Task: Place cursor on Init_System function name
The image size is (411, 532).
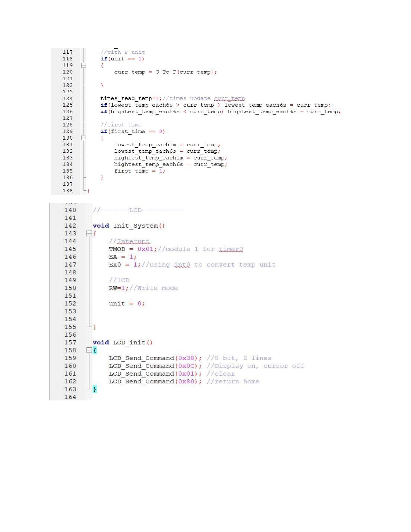Action: coord(135,226)
